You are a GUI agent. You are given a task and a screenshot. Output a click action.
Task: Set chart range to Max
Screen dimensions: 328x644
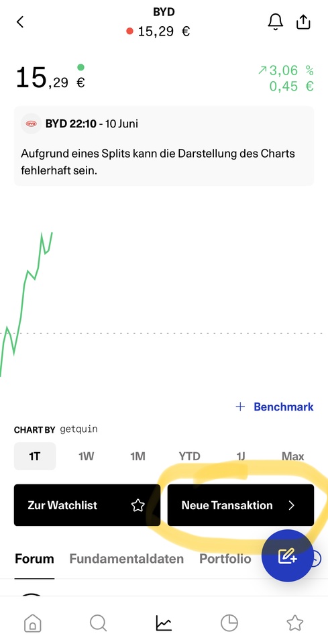(293, 456)
